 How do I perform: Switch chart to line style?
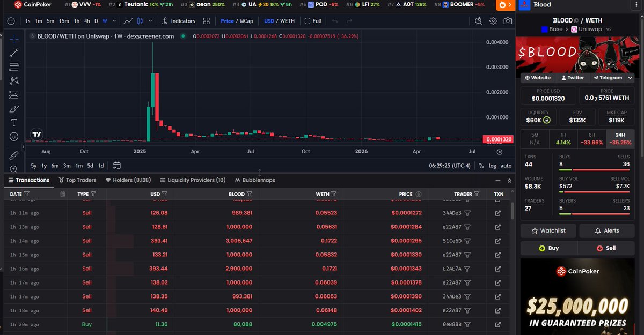coord(128,21)
